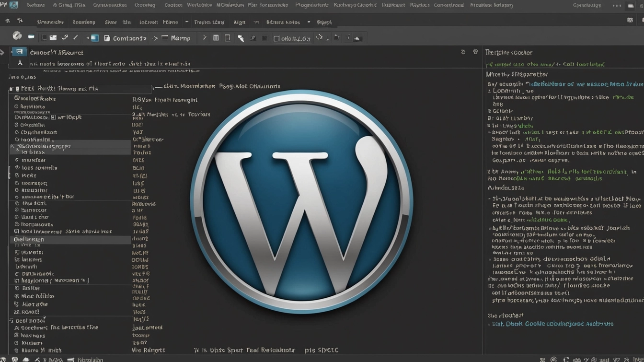Click the blue square icon in toolbar
The width and height of the screenshot is (644, 362).
(95, 38)
